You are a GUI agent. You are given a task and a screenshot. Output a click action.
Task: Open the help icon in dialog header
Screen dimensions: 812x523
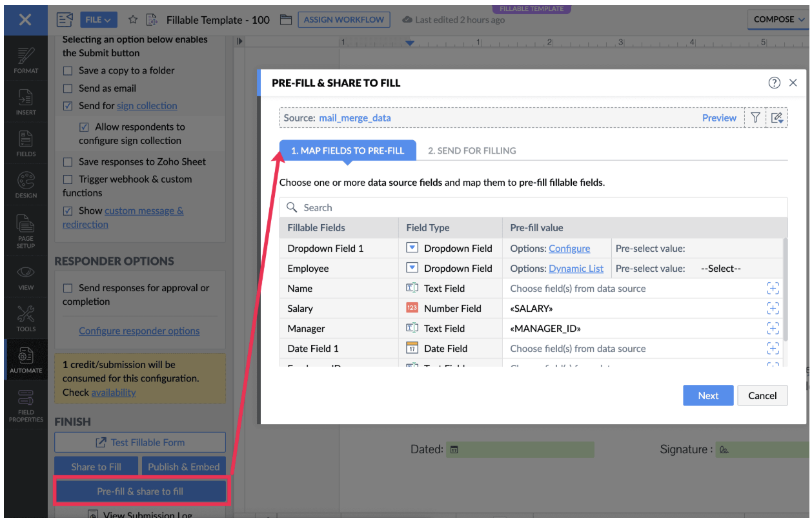tap(775, 83)
